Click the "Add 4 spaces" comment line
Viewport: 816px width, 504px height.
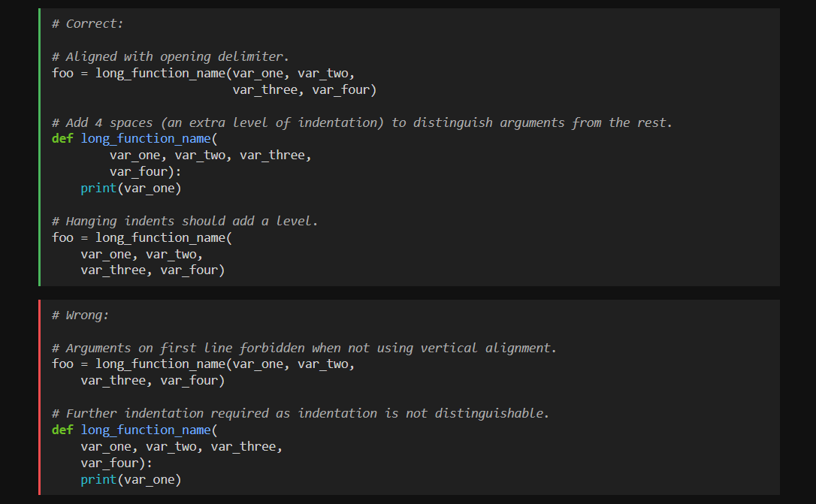(361, 122)
